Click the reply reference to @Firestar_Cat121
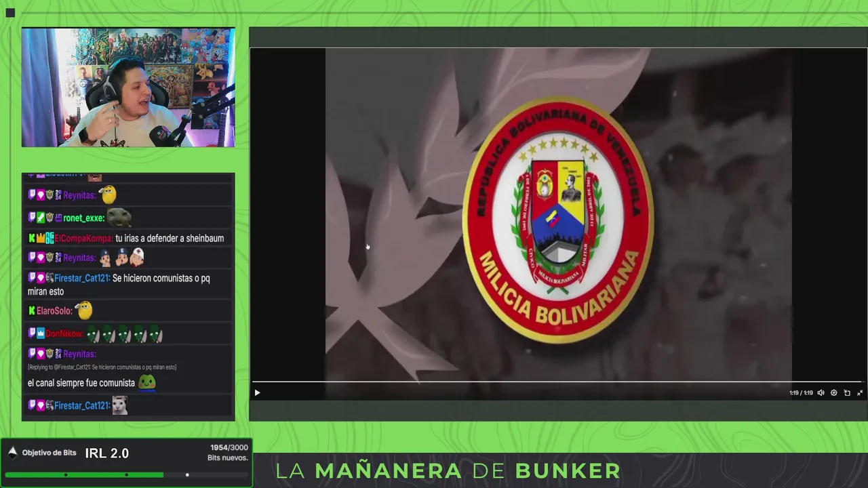868x488 pixels. [102, 367]
